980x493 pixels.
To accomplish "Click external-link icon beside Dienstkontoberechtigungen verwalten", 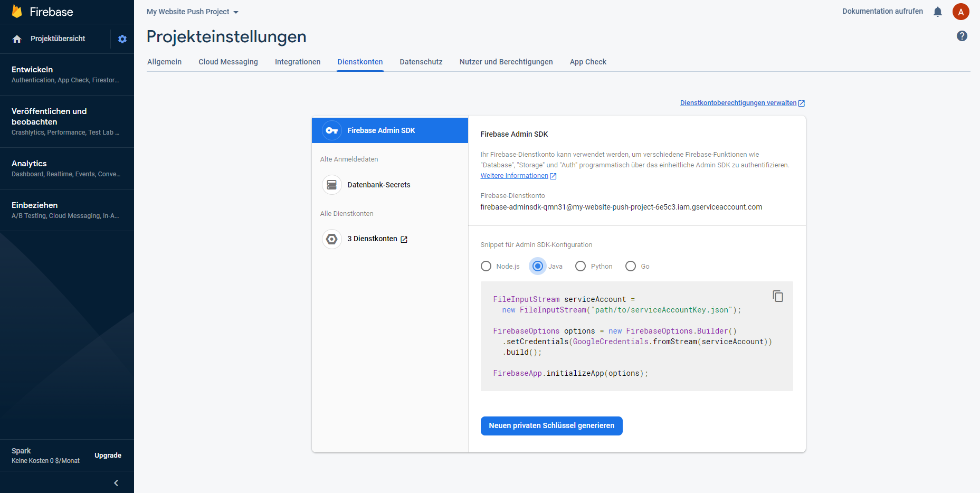I will (802, 103).
